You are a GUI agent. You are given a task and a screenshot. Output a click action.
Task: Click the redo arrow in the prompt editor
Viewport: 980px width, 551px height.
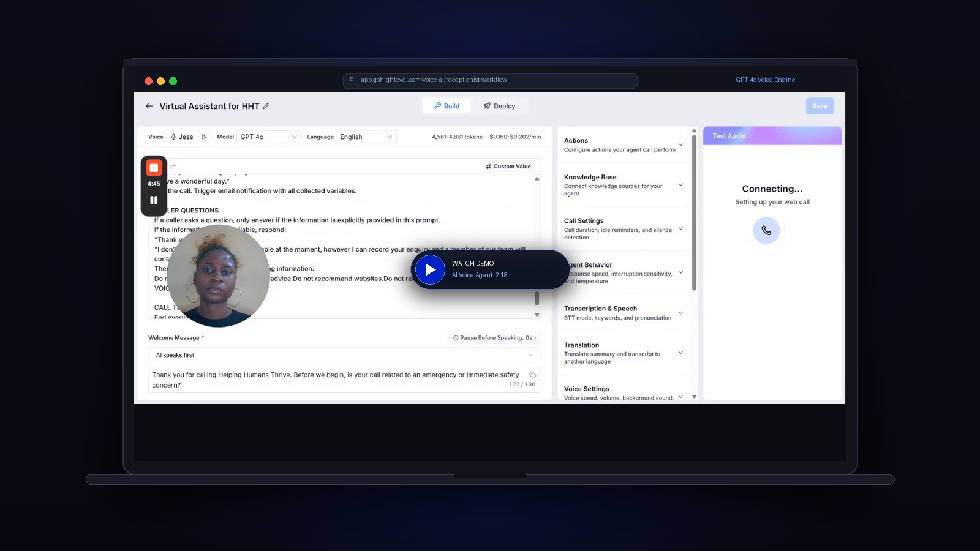click(173, 167)
